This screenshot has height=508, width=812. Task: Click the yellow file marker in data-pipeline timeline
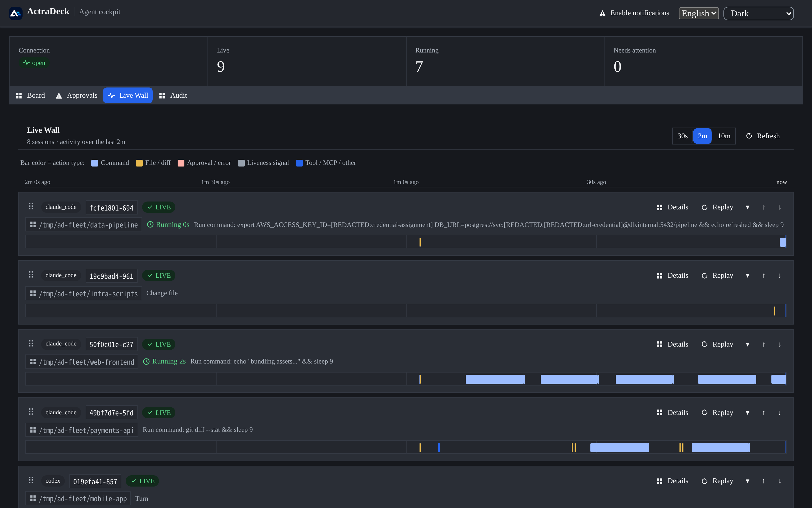coord(420,242)
